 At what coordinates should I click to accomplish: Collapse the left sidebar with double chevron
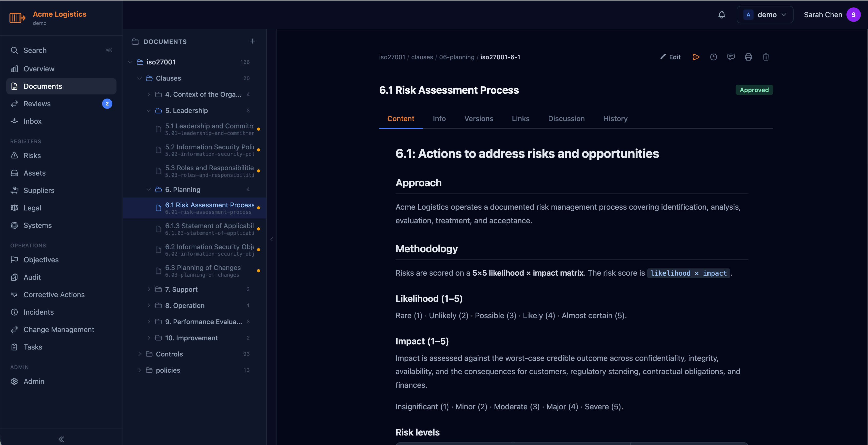click(x=61, y=439)
